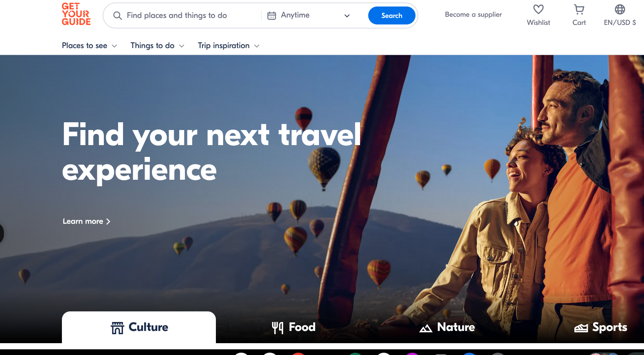Open the Wishlist heart icon

[x=538, y=9]
